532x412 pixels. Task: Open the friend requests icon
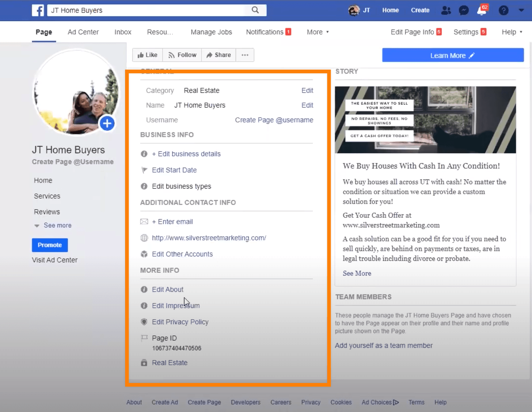tap(446, 10)
